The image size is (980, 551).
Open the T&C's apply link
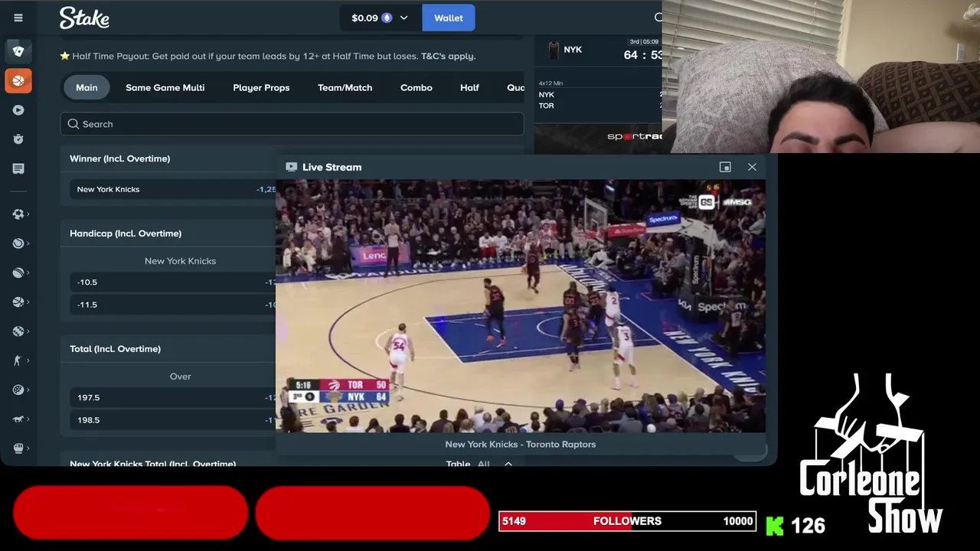[x=448, y=56]
